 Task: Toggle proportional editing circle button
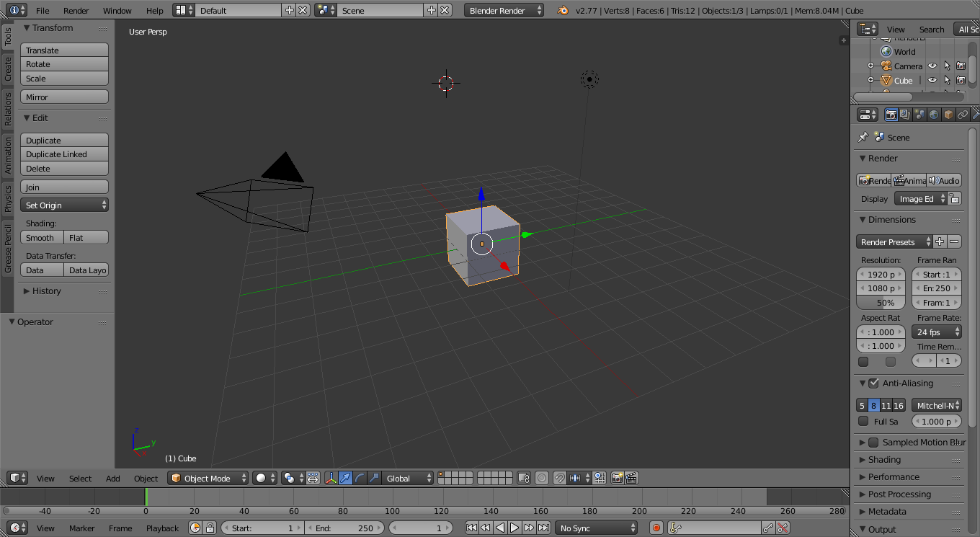coord(541,478)
